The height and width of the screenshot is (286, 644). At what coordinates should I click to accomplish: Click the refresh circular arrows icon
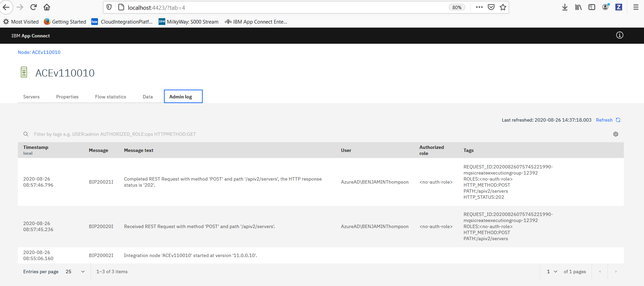(618, 120)
